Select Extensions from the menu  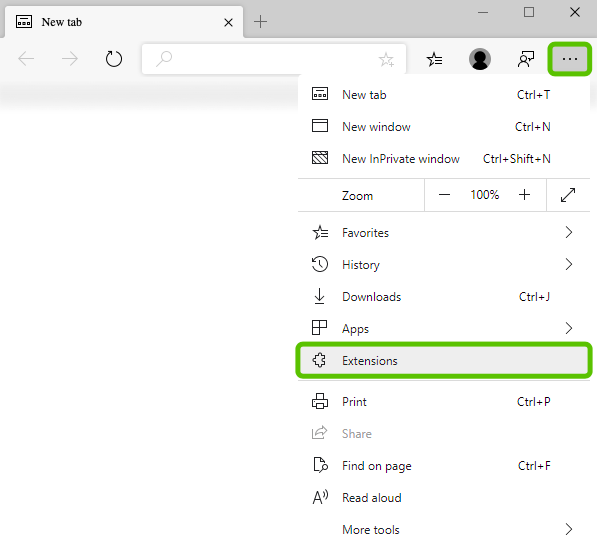pyautogui.click(x=444, y=360)
